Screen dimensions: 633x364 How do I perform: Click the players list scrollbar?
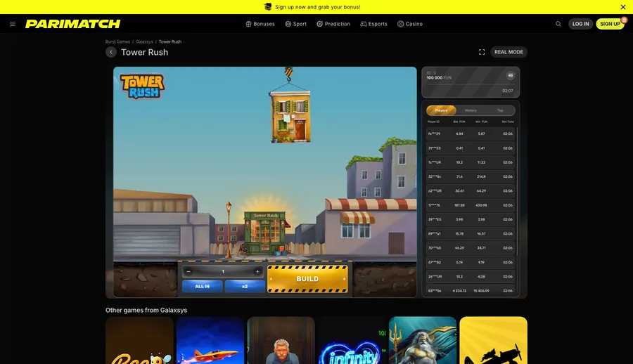[516, 192]
